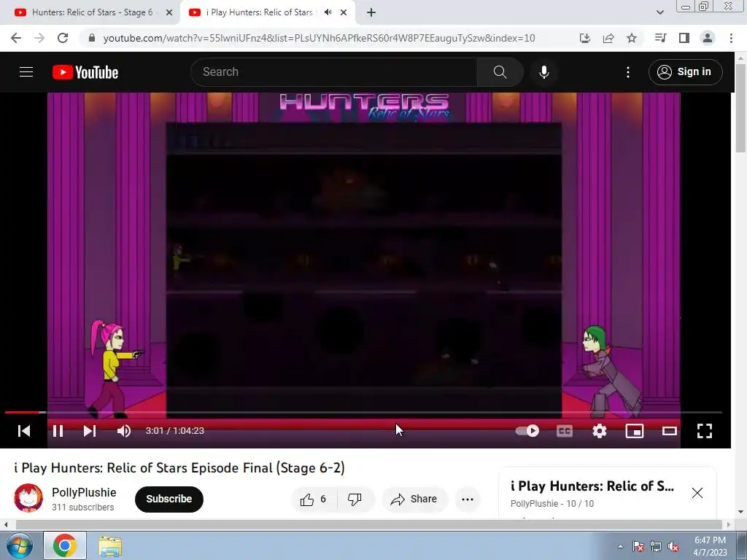Go back in browser history
Image resolution: width=747 pixels, height=560 pixels.
point(16,38)
